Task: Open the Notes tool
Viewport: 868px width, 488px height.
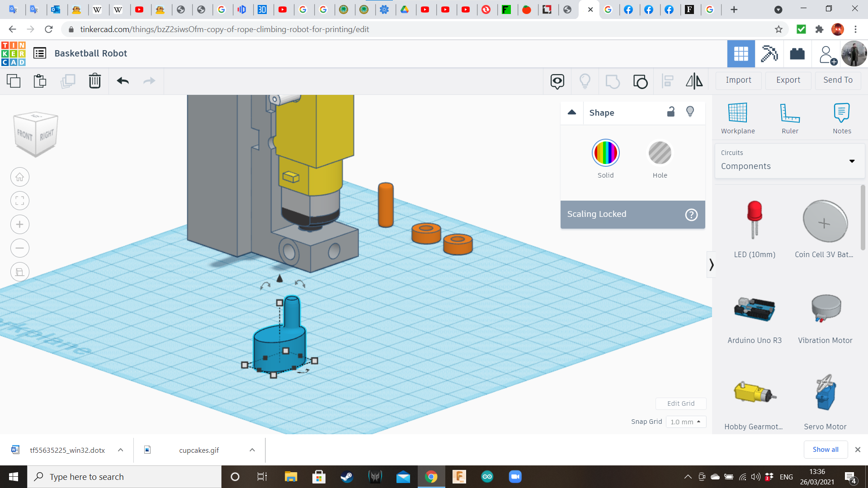Action: click(842, 117)
